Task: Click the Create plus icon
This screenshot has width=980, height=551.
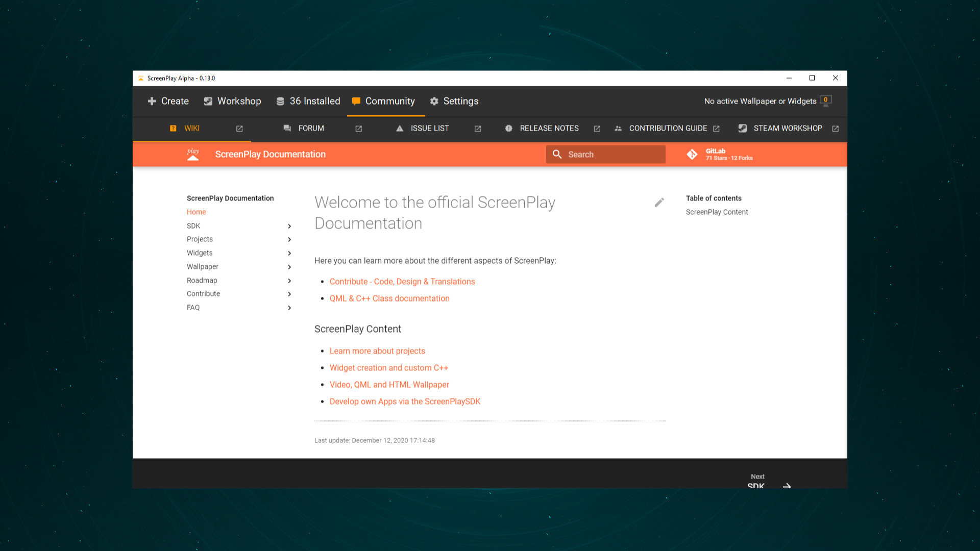Action: (x=152, y=101)
